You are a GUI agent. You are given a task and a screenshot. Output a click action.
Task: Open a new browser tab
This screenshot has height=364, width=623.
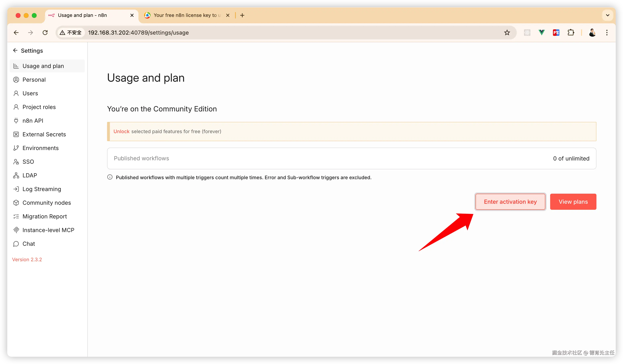tap(242, 15)
